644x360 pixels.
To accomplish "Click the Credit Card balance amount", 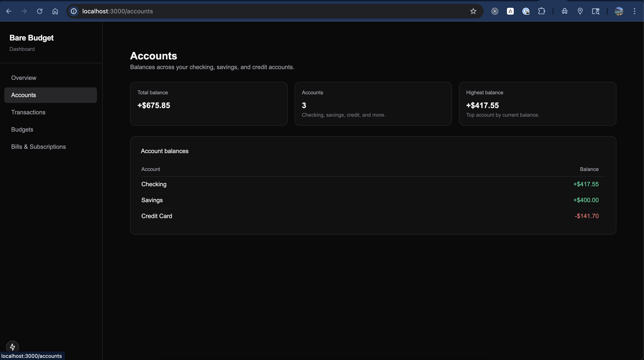I will point(586,216).
